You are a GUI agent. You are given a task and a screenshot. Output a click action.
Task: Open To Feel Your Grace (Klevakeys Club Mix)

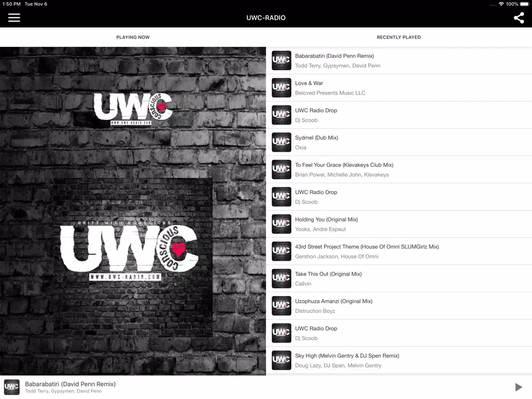tap(399, 170)
